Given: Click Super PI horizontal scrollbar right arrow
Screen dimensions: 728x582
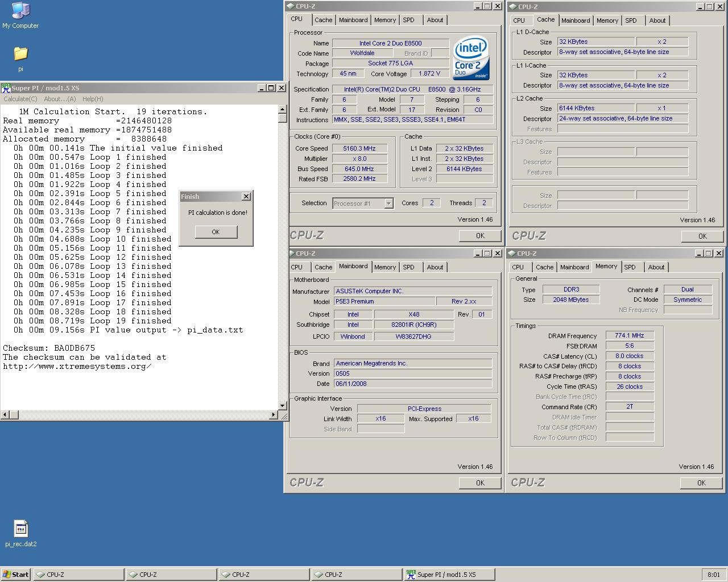Looking at the screenshot, I should pyautogui.click(x=273, y=415).
